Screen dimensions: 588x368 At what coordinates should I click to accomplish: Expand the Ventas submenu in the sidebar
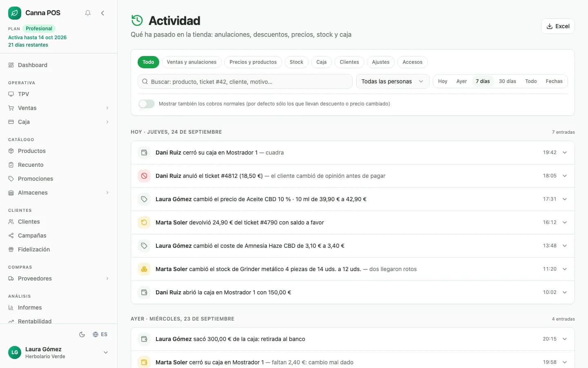[107, 108]
